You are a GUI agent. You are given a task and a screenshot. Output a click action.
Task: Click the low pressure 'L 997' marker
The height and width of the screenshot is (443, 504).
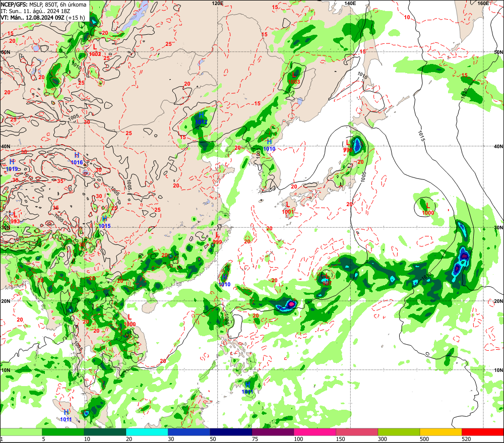327,280
